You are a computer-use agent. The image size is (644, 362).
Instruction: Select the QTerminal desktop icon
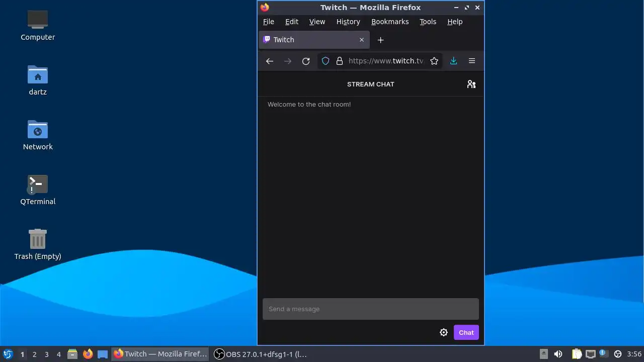click(38, 190)
